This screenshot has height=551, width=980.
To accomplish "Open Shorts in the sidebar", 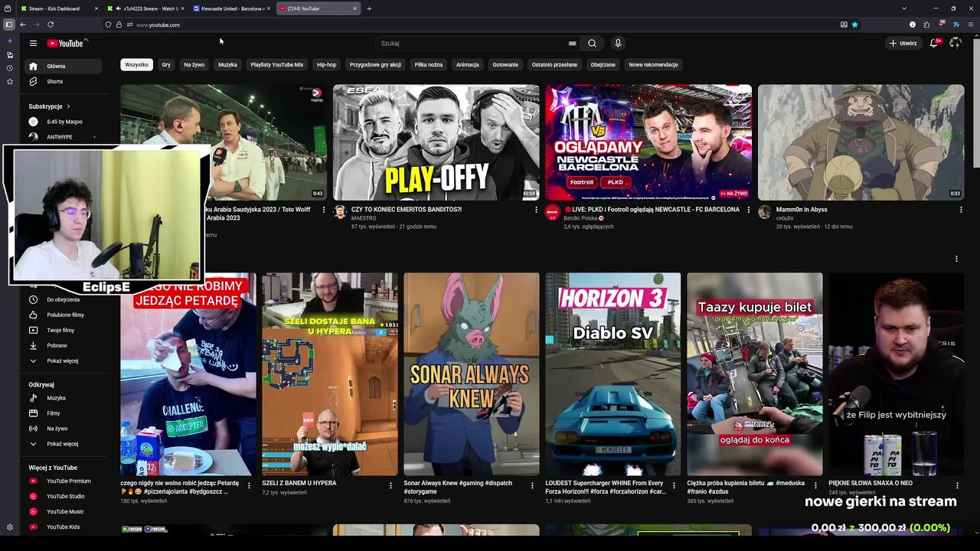I will [61, 81].
